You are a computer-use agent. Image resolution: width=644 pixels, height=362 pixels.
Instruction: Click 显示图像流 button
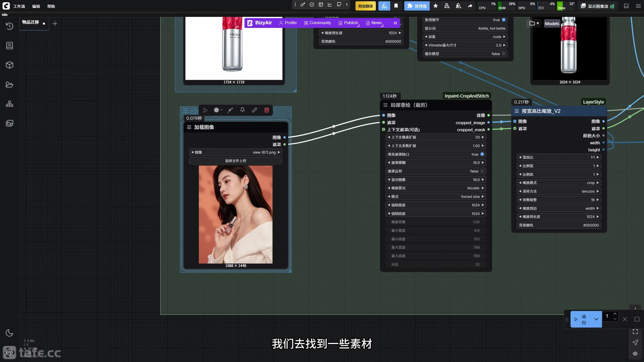click(598, 6)
